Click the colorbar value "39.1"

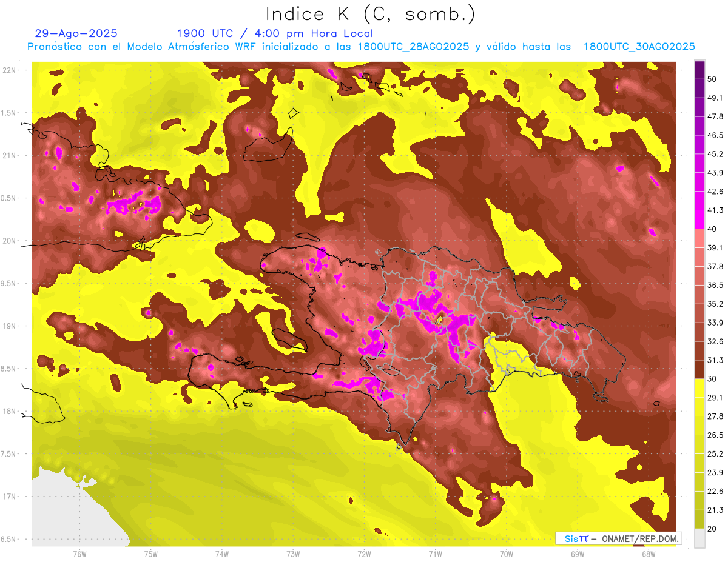(715, 247)
